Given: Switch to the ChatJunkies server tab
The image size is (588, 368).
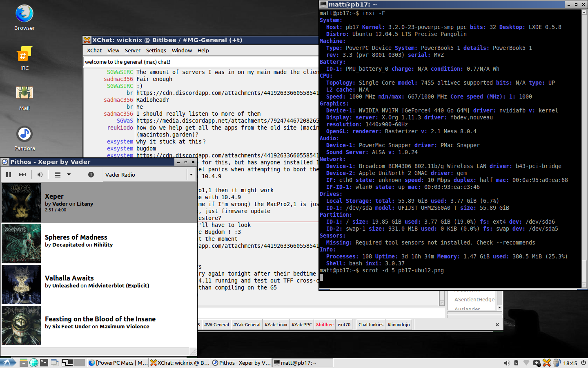Looking at the screenshot, I should (x=371, y=325).
